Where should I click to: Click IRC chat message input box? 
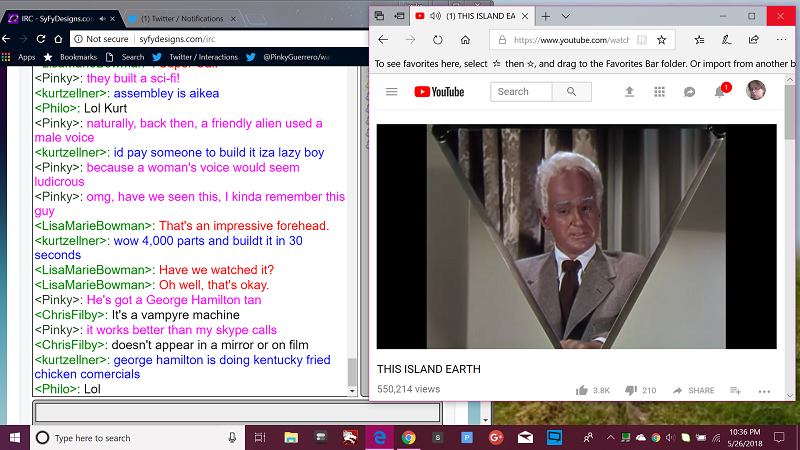tap(237, 412)
